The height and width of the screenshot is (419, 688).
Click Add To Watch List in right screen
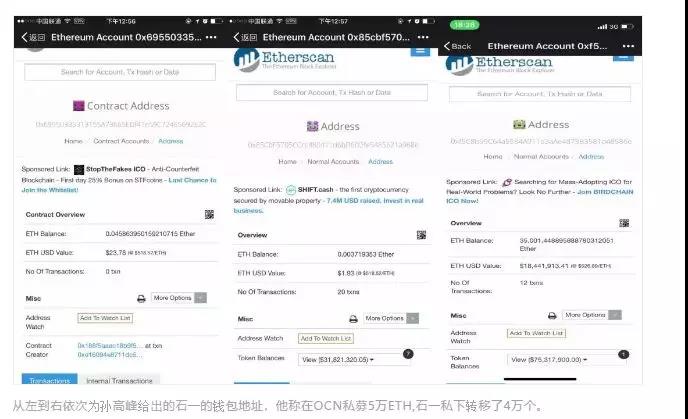tap(536, 333)
